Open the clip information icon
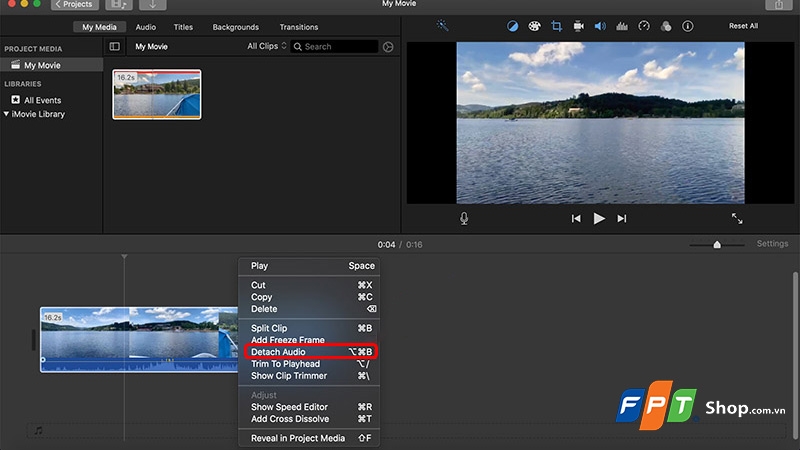Image resolution: width=800 pixels, height=450 pixels. pos(688,26)
